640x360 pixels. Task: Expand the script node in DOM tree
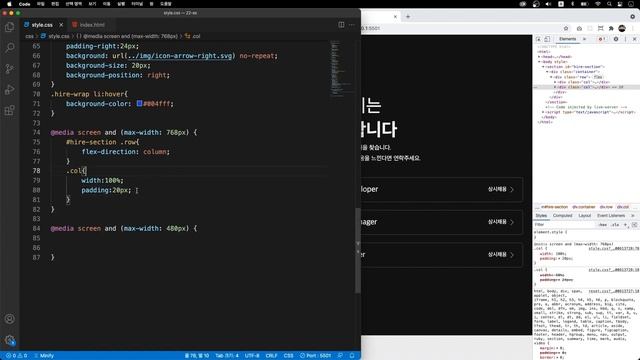click(x=543, y=112)
